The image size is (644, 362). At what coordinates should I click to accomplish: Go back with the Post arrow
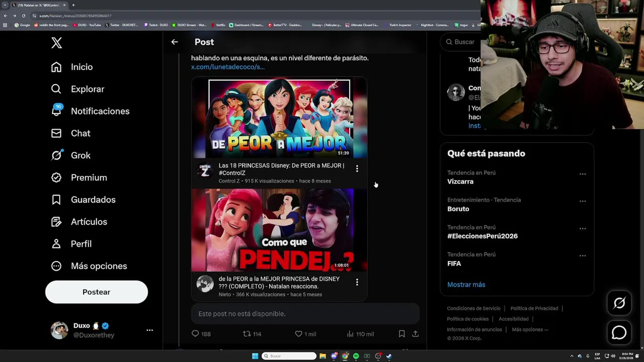[175, 42]
